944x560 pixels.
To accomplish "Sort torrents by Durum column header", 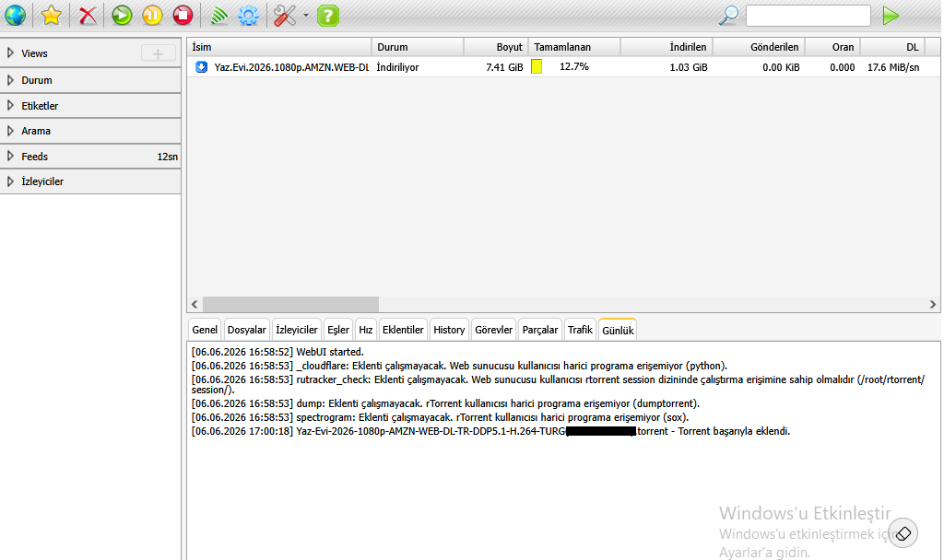I will click(x=418, y=47).
